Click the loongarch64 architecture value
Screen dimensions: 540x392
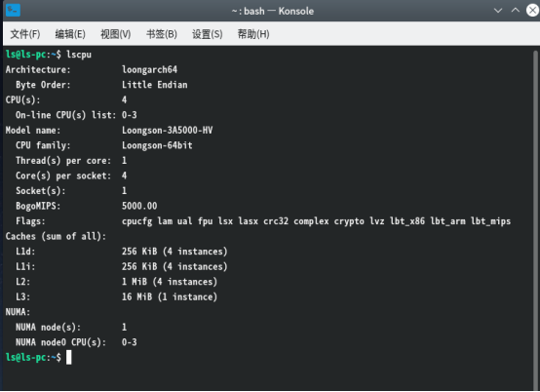tap(149, 69)
